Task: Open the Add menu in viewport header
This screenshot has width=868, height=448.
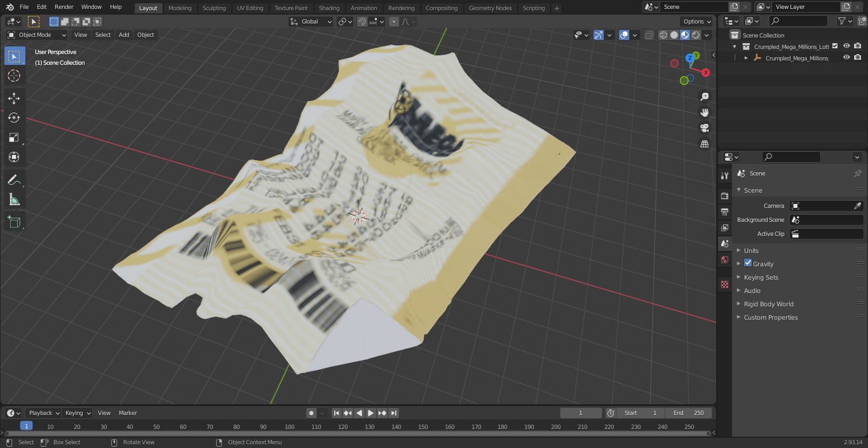Action: (x=124, y=35)
